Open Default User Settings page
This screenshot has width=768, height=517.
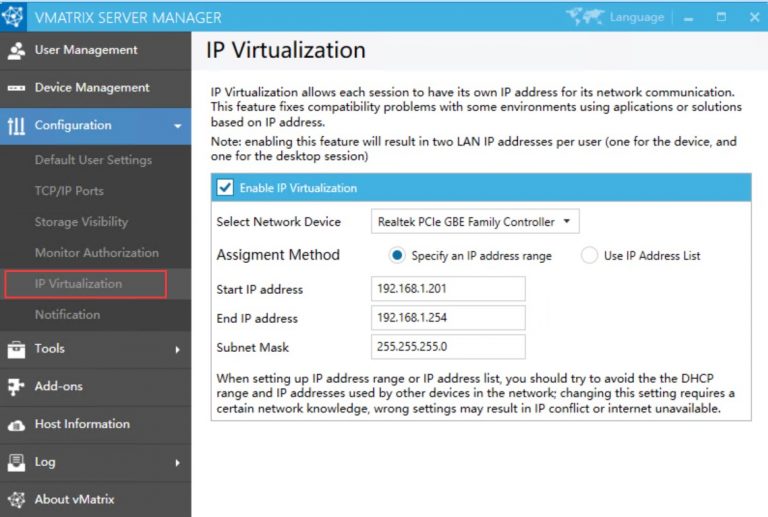coord(93,160)
